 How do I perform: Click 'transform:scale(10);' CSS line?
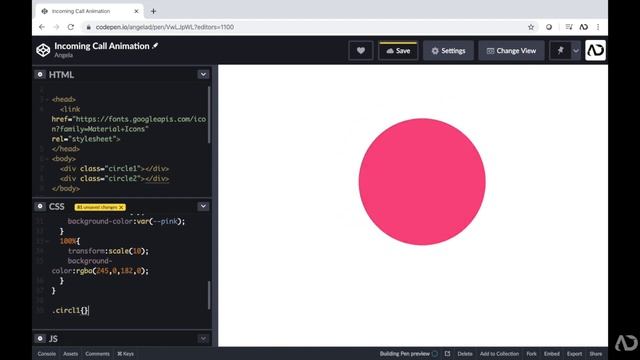click(x=108, y=251)
